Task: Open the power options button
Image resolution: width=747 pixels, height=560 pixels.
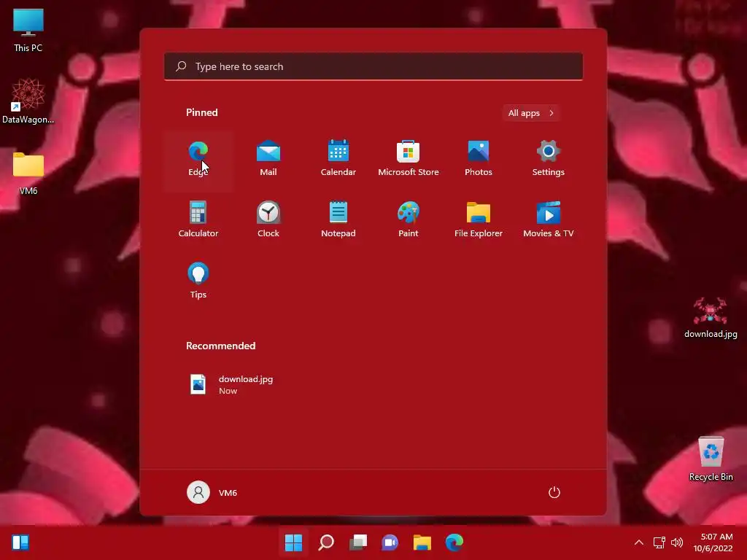Action: click(554, 492)
